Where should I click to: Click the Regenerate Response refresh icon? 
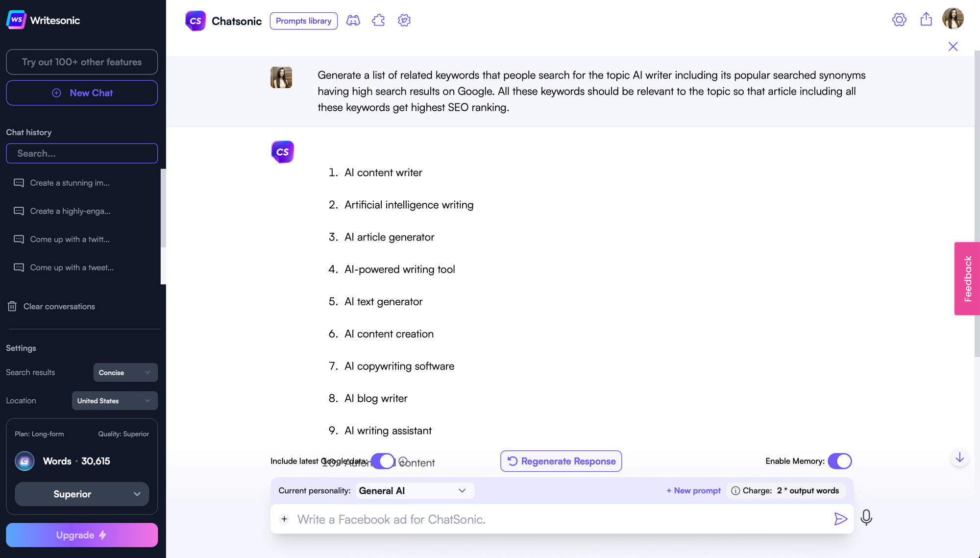512,461
